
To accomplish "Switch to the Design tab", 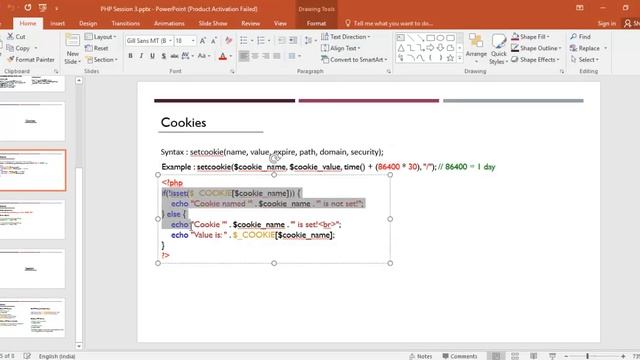I will pos(88,23).
